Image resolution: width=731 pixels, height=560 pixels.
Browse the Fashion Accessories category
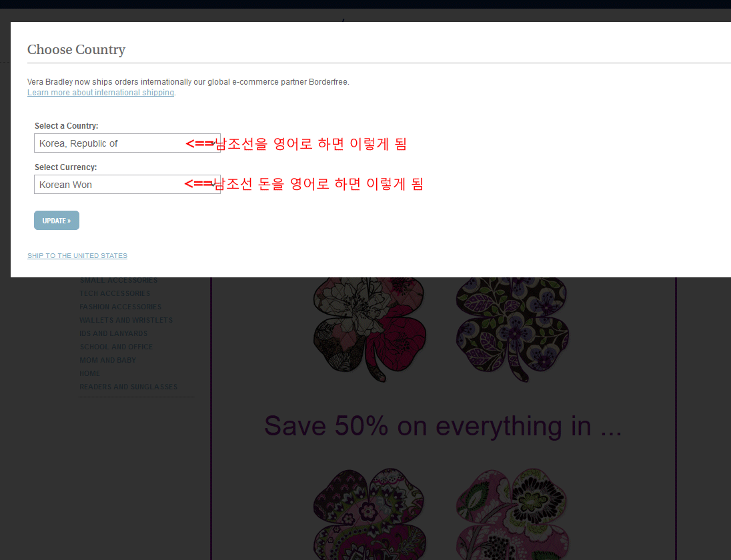click(x=121, y=307)
